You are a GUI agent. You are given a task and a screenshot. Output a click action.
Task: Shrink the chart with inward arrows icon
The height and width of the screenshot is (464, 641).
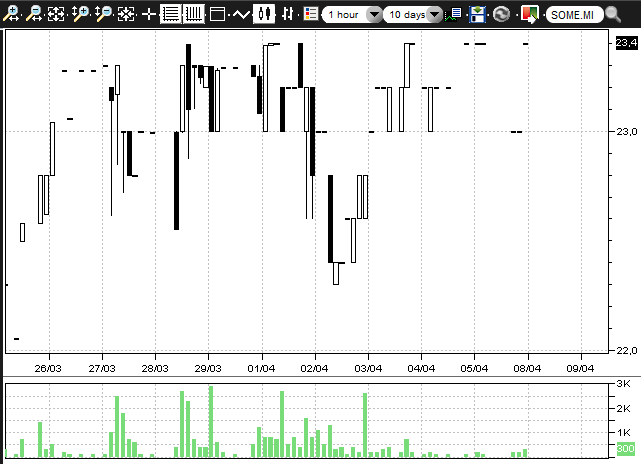click(126, 14)
